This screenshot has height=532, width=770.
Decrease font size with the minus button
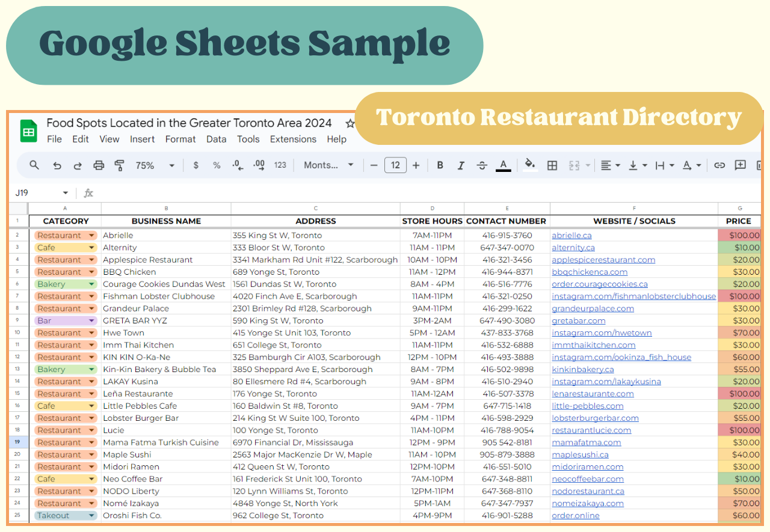click(x=374, y=165)
